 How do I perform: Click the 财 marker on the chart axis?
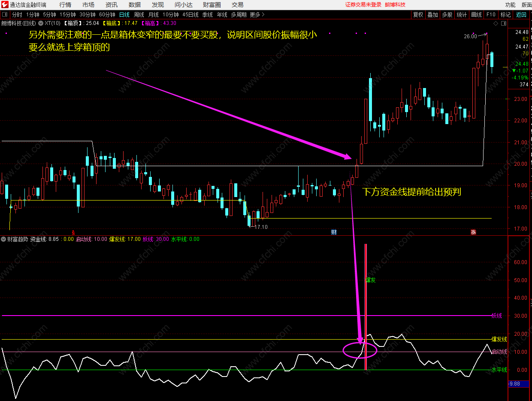[334, 232]
